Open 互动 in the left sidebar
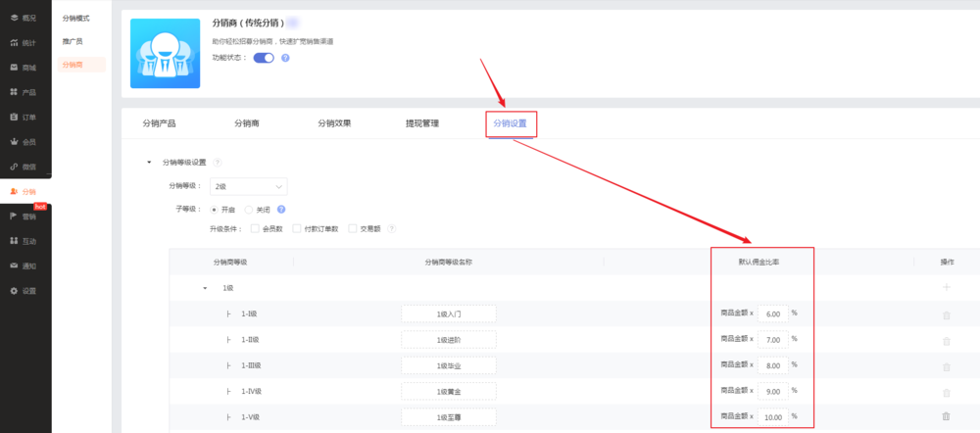The image size is (980, 433). tap(24, 241)
